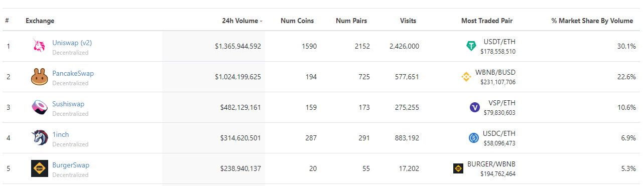Click the burger icon beside BURGER/WBNB
644x186 pixels.
(x=458, y=168)
